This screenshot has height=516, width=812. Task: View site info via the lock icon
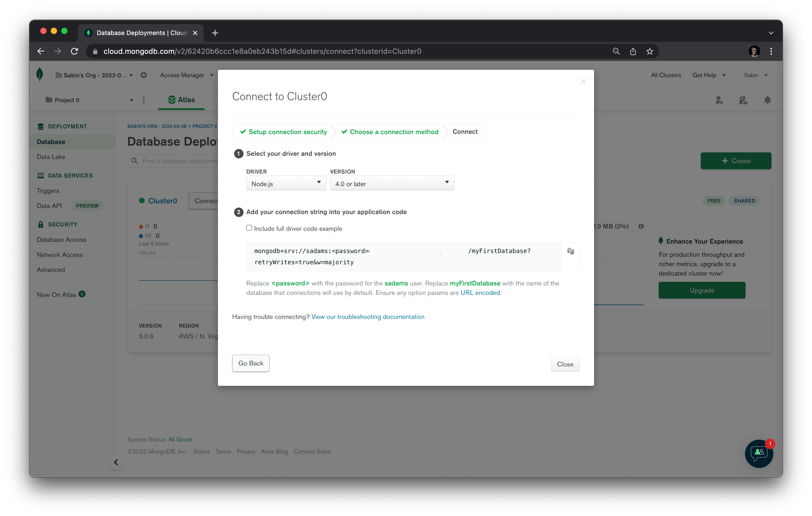coord(95,51)
